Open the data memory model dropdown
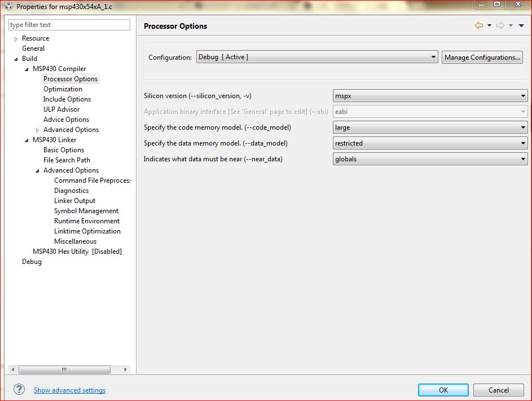 [430, 143]
